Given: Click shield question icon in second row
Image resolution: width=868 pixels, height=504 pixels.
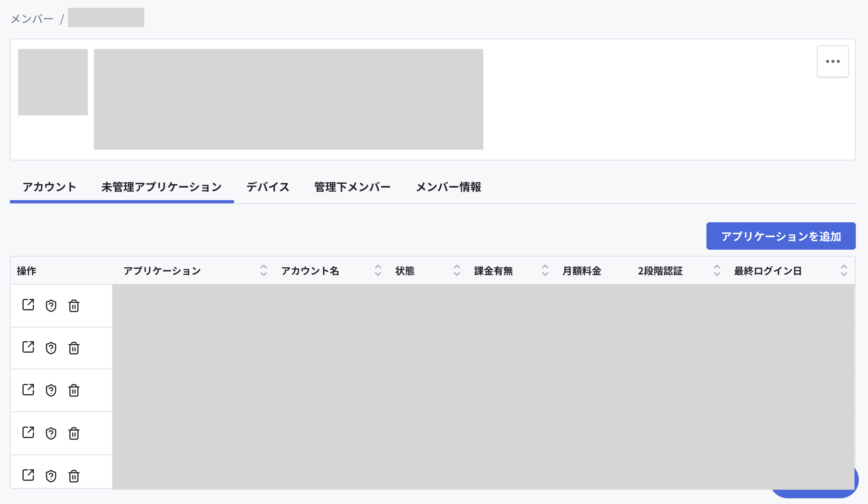Looking at the screenshot, I should pyautogui.click(x=51, y=348).
